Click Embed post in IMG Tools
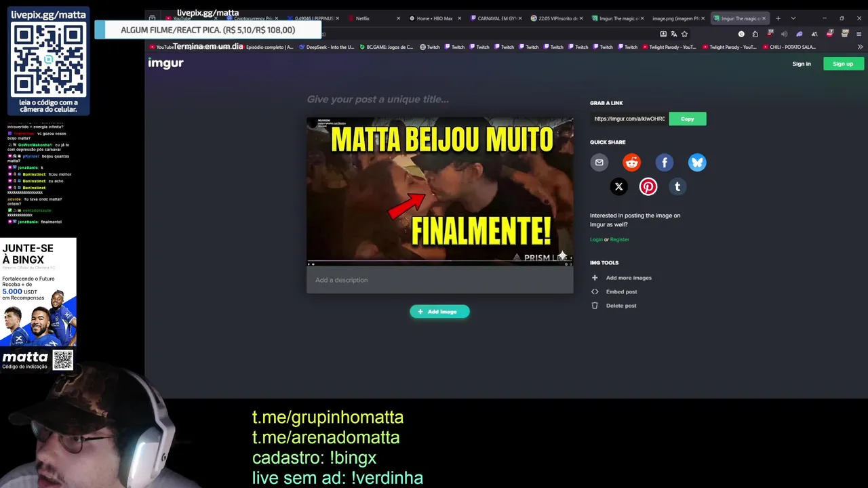Image resolution: width=868 pixels, height=488 pixels. (614, 291)
